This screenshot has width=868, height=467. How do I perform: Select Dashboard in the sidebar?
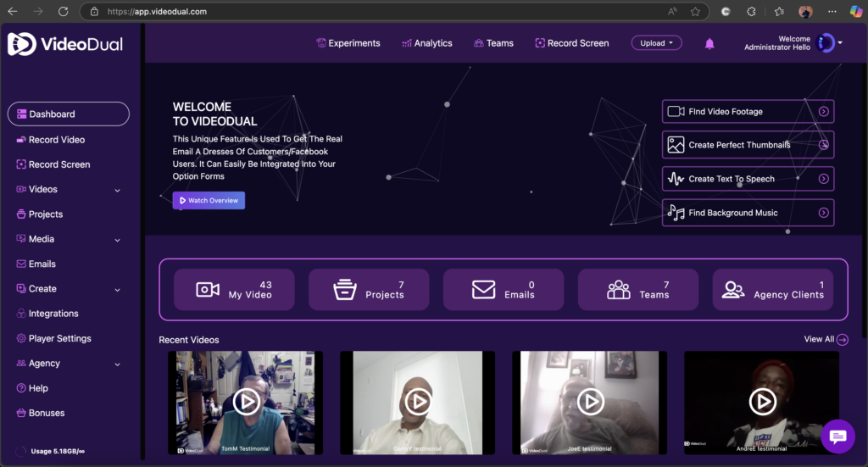[69, 114]
